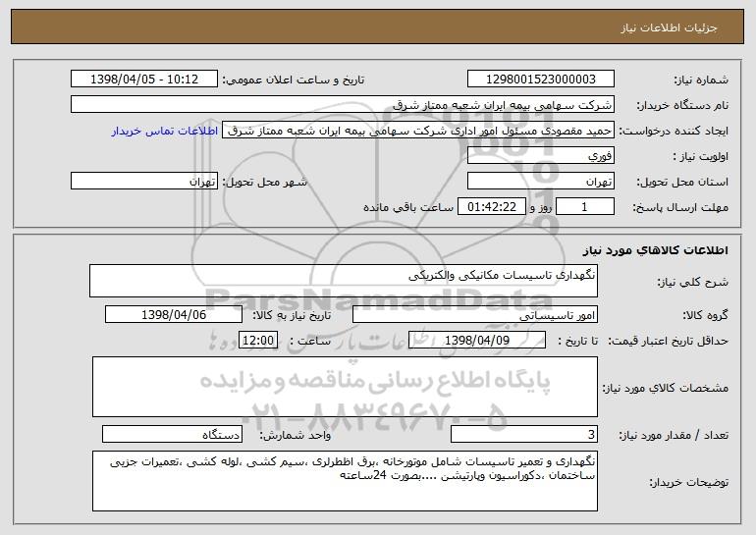Click the buyer notes text area

[345, 481]
